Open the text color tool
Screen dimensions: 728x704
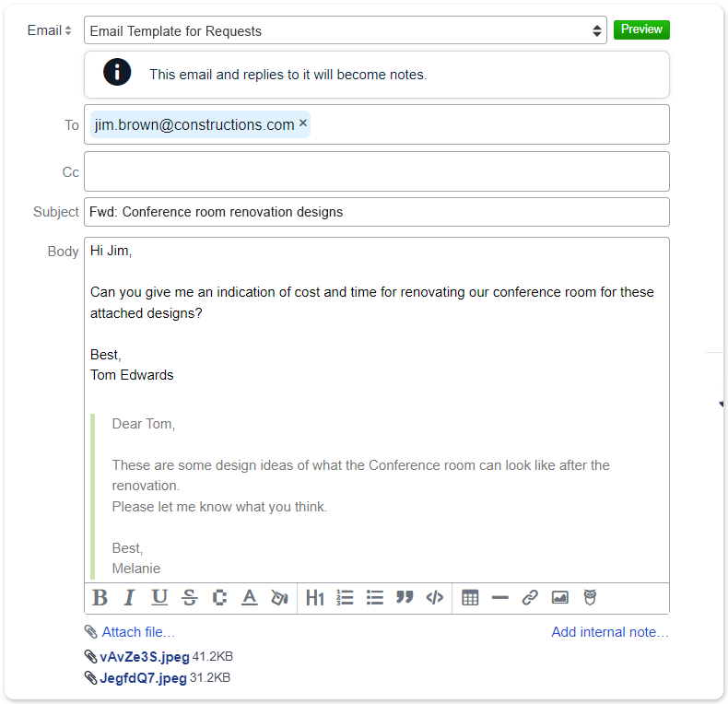pyautogui.click(x=250, y=598)
